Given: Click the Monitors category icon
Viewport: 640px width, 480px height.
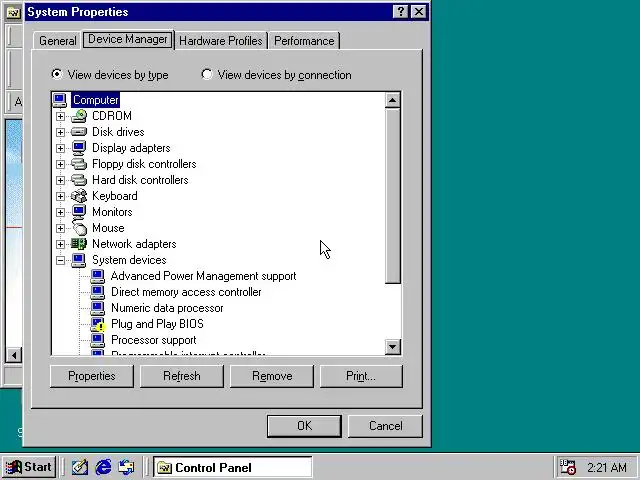Looking at the screenshot, I should [x=79, y=212].
